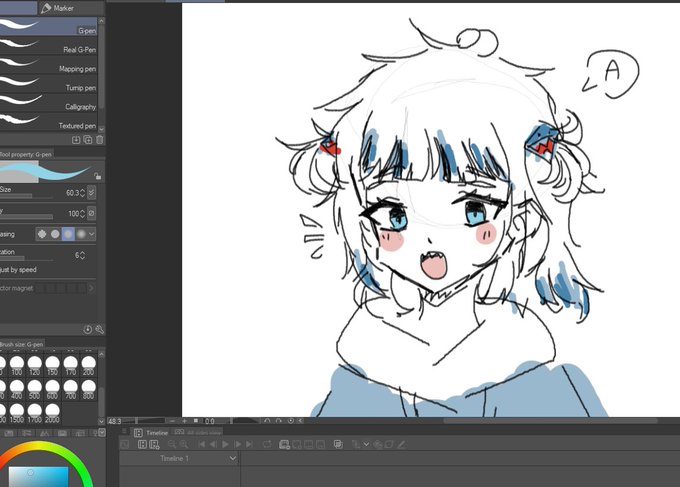
Task: Click the import sub tool material icon
Action: pos(76,140)
